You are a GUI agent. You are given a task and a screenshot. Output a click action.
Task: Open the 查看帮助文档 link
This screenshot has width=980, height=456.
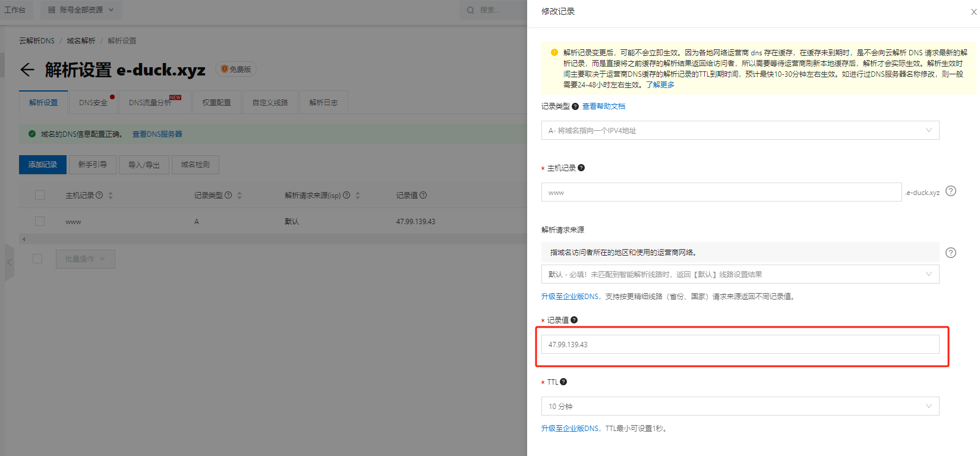(603, 106)
